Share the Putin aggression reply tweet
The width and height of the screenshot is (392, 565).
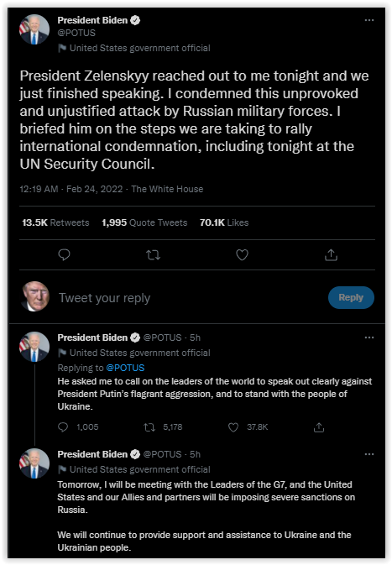(x=319, y=427)
